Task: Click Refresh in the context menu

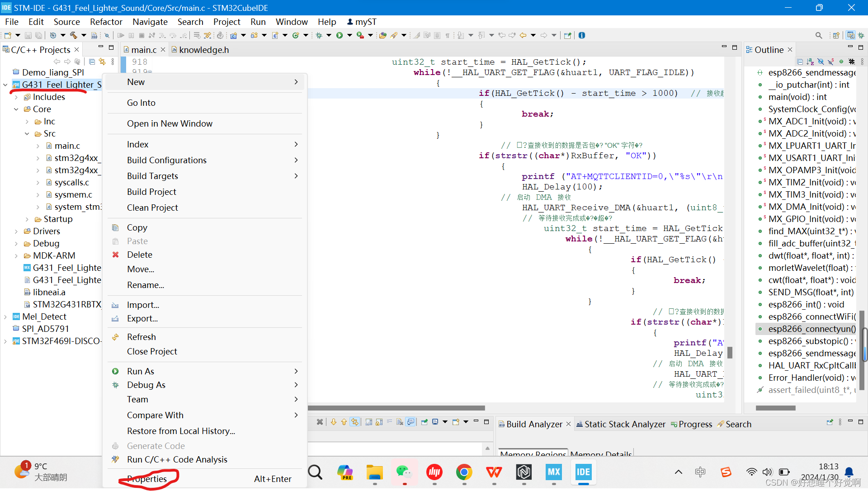Action: 205,337
